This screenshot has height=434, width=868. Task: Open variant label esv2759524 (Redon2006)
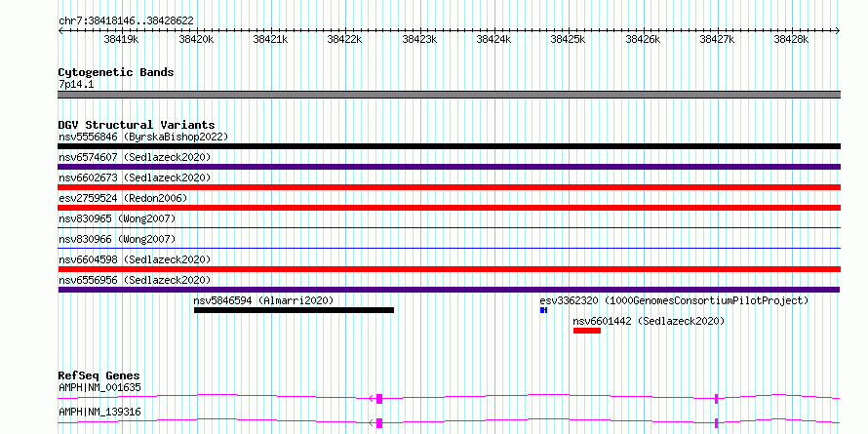(123, 198)
